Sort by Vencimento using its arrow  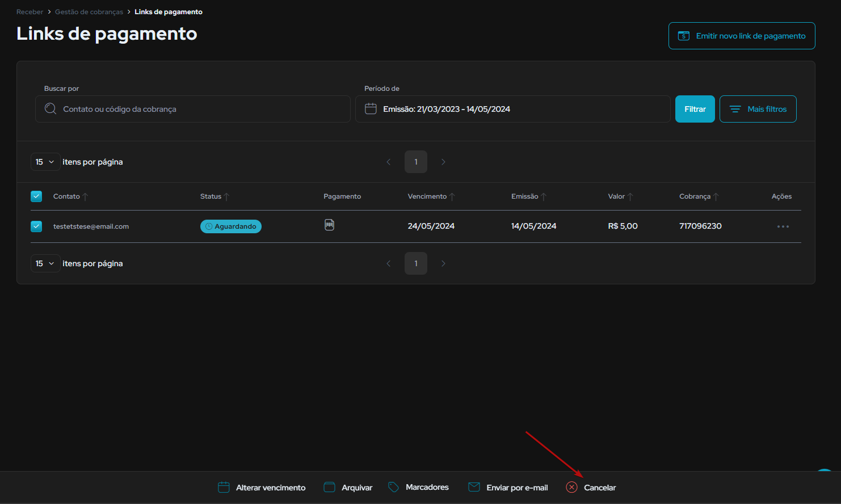point(452,196)
